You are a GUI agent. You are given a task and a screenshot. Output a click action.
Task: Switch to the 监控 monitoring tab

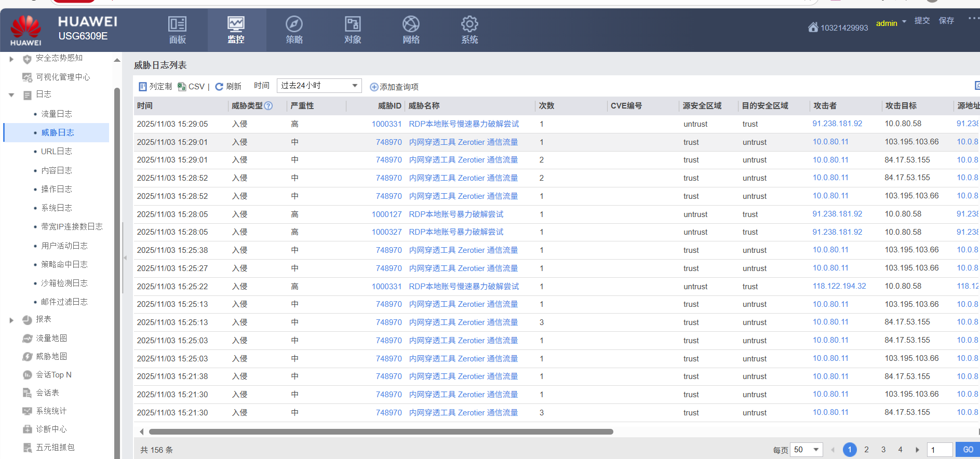[x=236, y=30]
